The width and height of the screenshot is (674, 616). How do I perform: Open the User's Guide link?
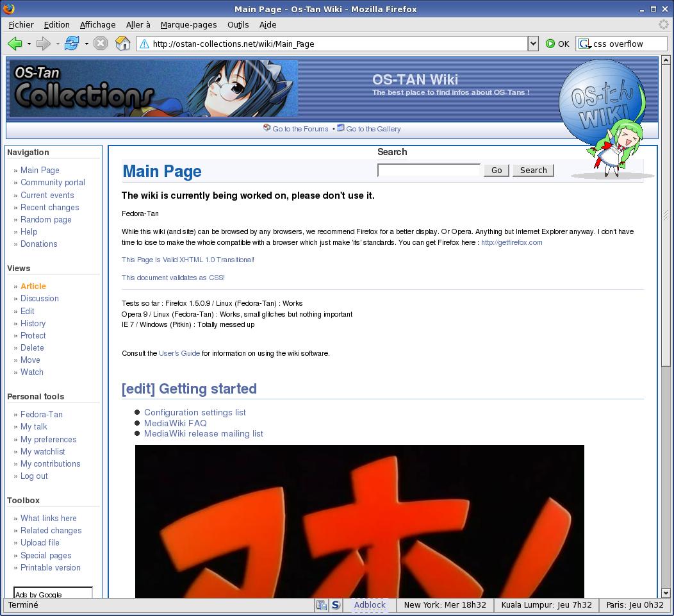(x=179, y=353)
